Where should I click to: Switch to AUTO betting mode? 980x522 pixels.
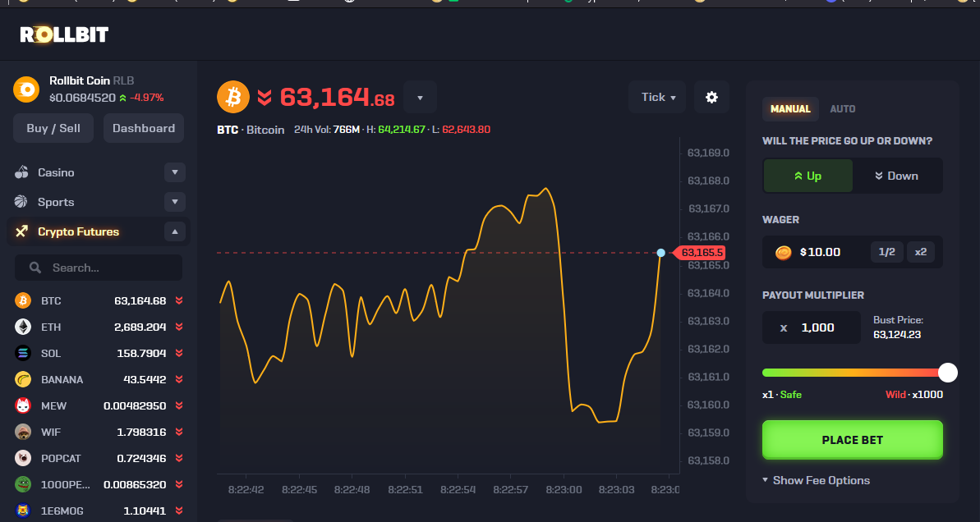click(x=843, y=108)
